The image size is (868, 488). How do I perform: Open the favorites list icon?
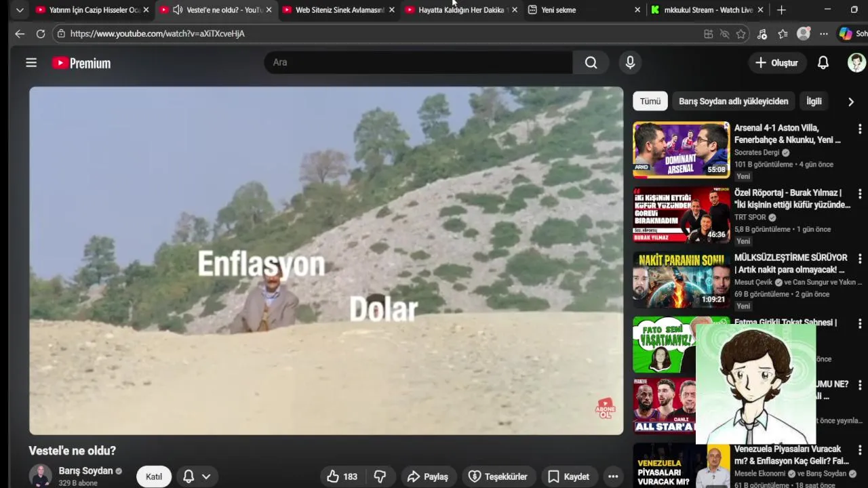[x=783, y=34]
